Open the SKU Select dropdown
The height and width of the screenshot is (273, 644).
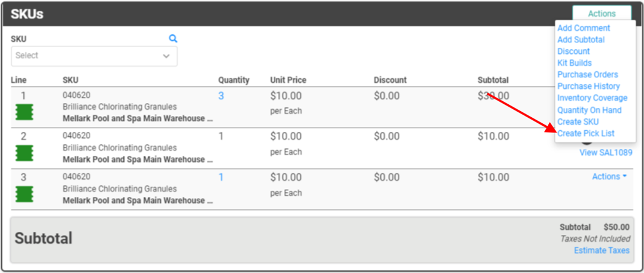(94, 56)
